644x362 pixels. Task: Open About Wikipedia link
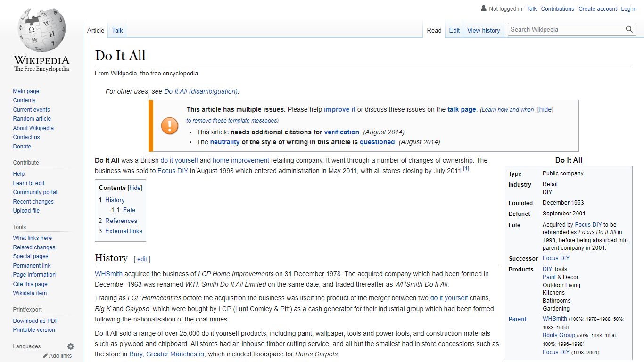tap(33, 128)
